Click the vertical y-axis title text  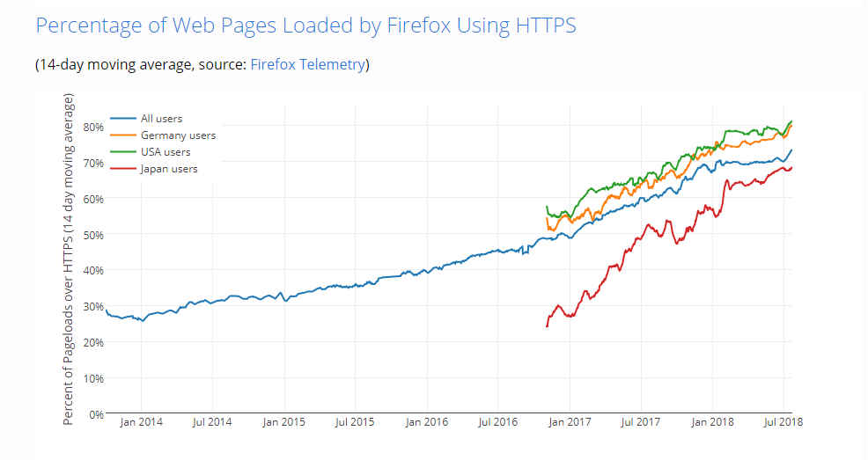pos(69,259)
